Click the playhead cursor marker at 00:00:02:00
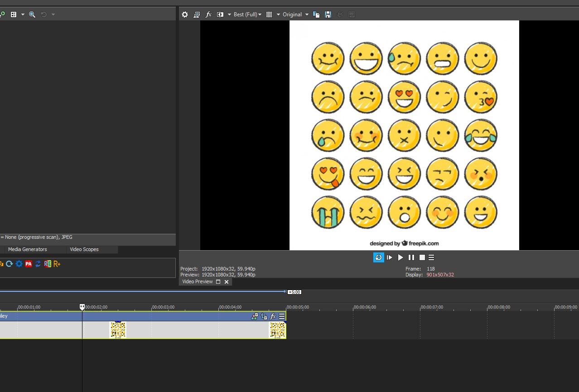The height and width of the screenshot is (392, 579). (82, 307)
